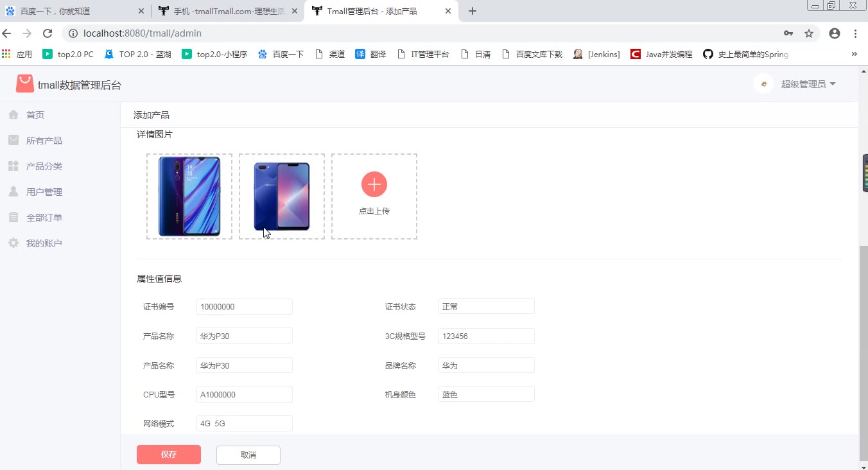Select the Tmall管理后台 - 添加产品 tab
This screenshot has width=868, height=470.
(381, 11)
